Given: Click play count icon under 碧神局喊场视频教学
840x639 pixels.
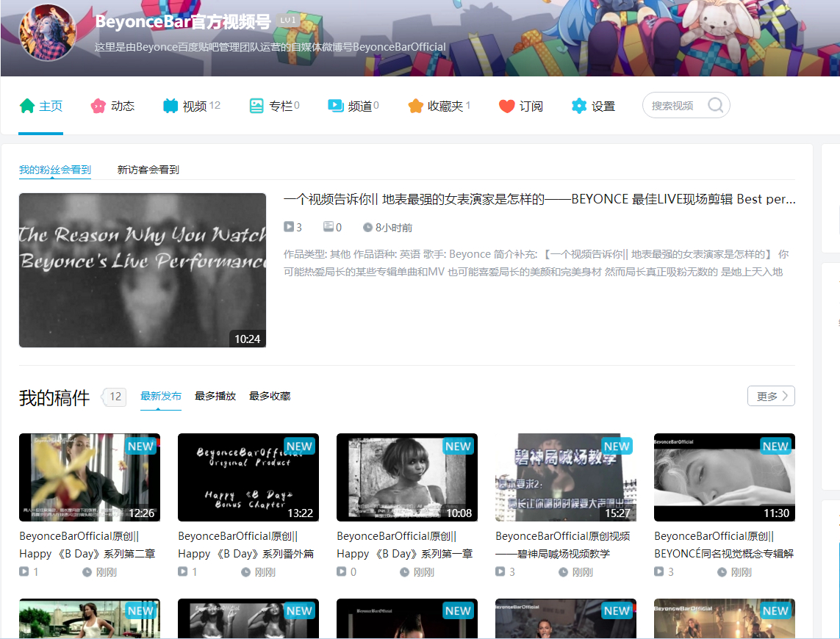Looking at the screenshot, I should tap(500, 571).
